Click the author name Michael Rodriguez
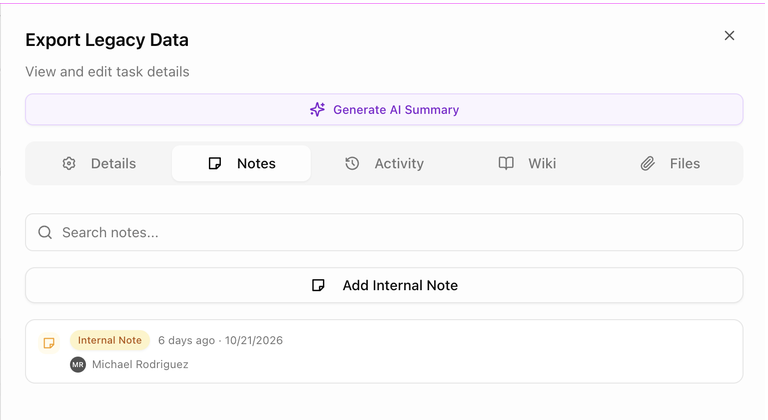This screenshot has height=420, width=768. (x=140, y=364)
